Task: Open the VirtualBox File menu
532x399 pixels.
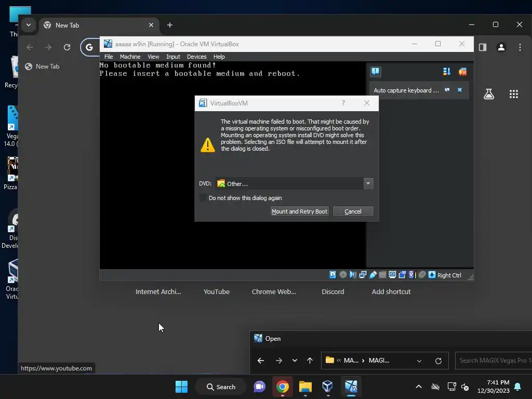Action: click(x=109, y=57)
